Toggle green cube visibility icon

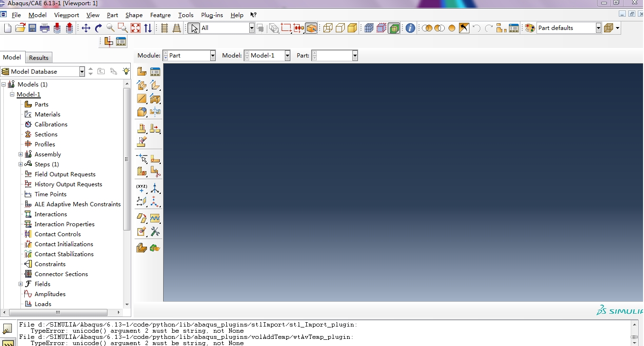click(x=394, y=28)
